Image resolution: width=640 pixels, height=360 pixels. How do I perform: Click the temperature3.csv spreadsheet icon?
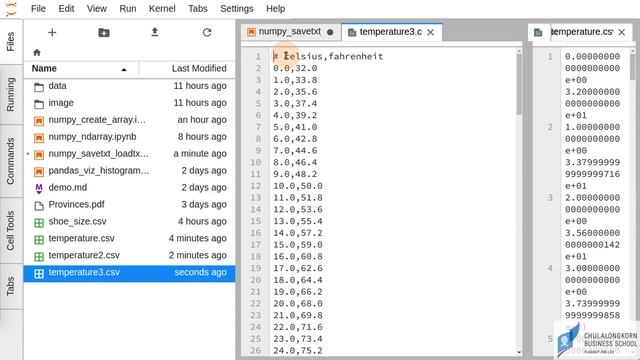pyautogui.click(x=39, y=273)
